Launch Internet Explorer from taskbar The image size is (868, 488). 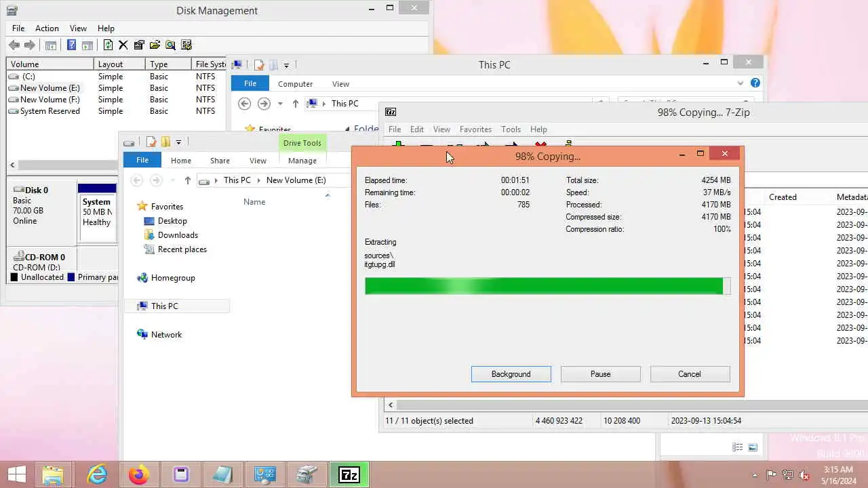[97, 474]
